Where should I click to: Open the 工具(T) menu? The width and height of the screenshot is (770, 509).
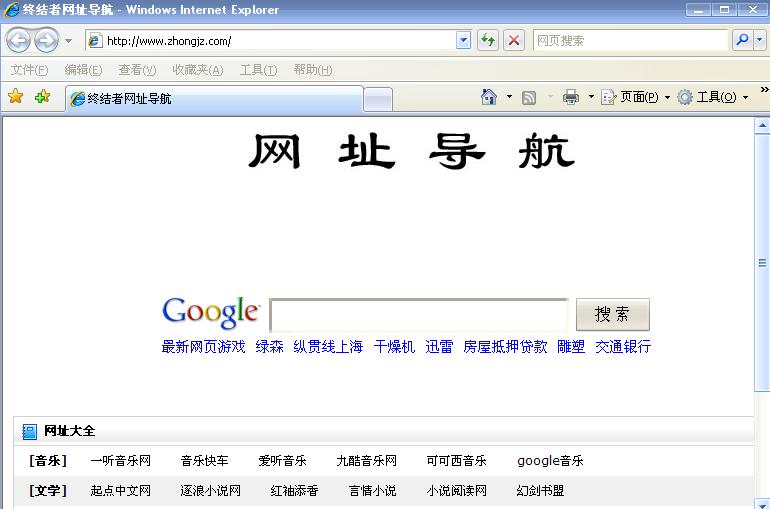(x=258, y=70)
